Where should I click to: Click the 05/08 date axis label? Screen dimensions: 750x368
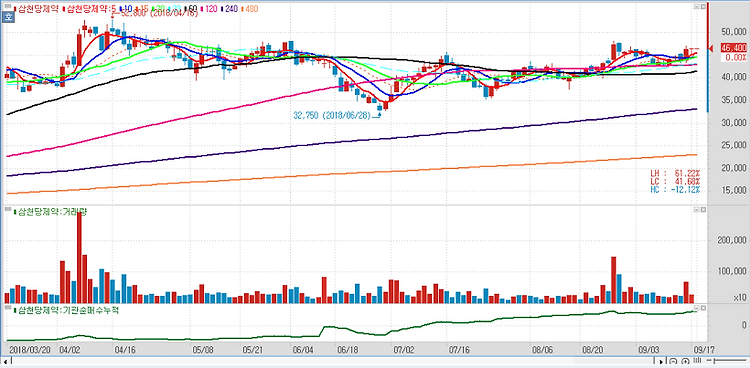tap(203, 349)
